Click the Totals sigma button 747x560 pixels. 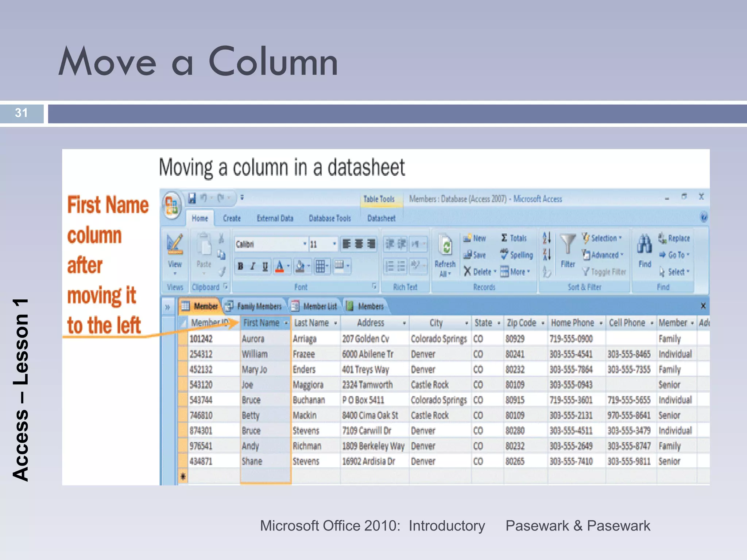pyautogui.click(x=514, y=238)
